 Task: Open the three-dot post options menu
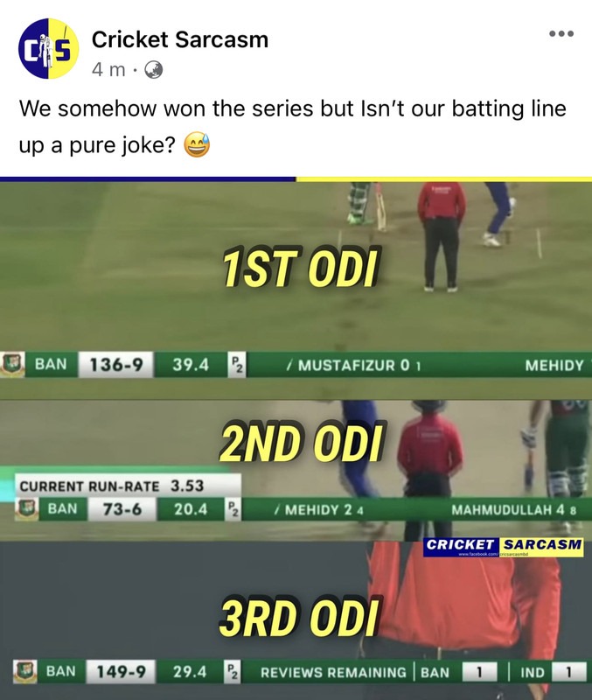[x=561, y=33]
